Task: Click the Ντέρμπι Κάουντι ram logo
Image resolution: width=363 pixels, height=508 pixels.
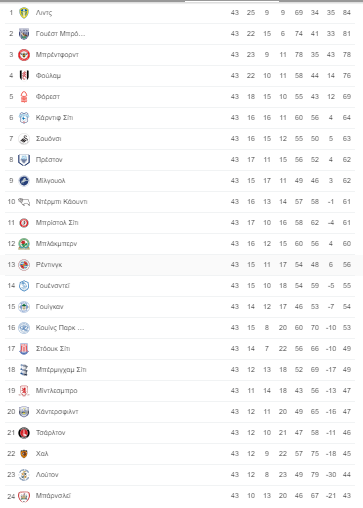Action: point(24,202)
